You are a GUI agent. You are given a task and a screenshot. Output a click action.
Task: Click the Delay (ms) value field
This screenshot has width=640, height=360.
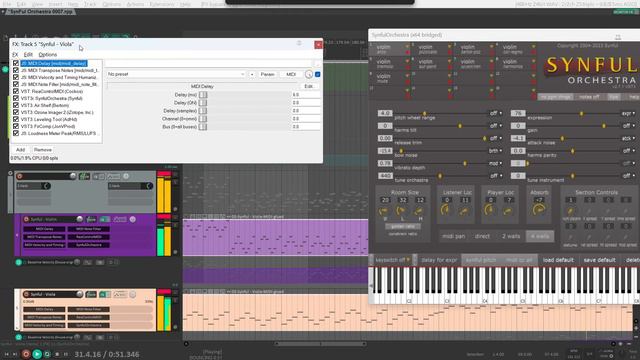pyautogui.click(x=306, y=95)
